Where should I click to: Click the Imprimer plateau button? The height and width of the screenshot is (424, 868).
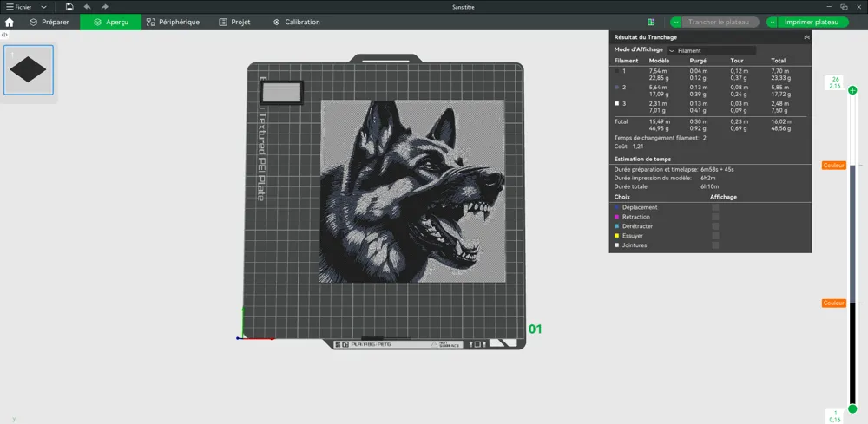tap(812, 23)
